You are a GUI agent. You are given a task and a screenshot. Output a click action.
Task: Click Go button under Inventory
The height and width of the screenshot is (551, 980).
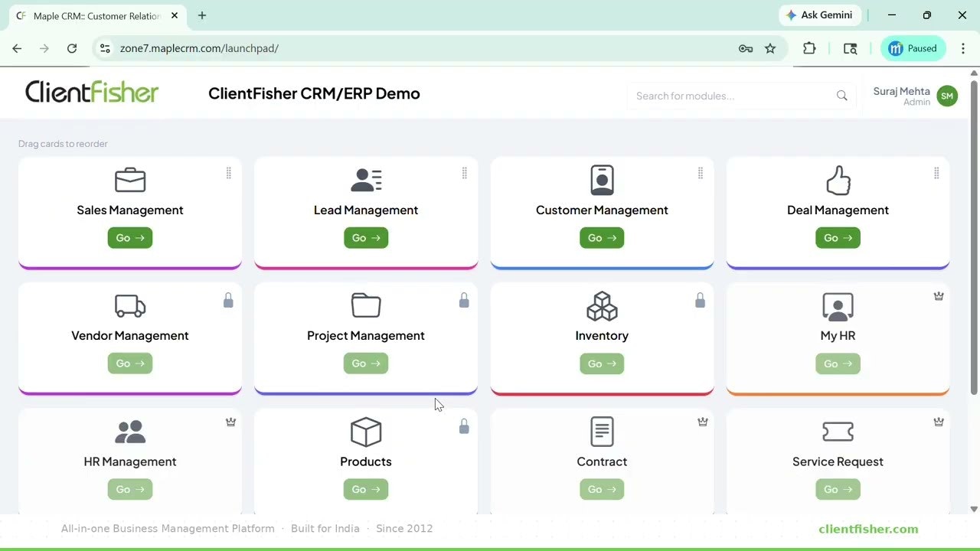point(602,364)
